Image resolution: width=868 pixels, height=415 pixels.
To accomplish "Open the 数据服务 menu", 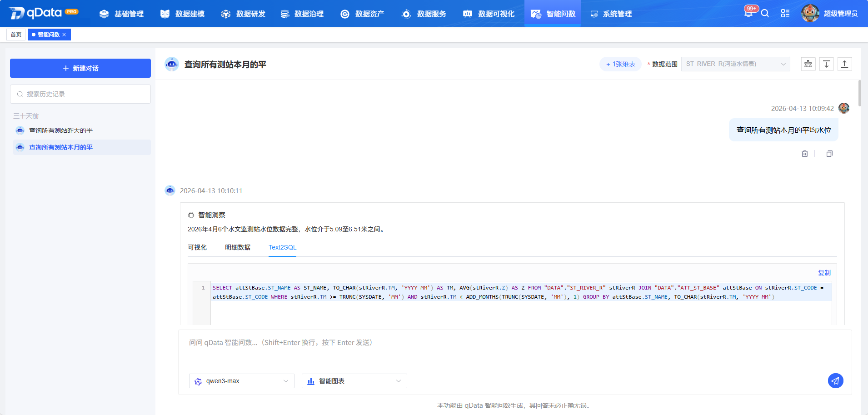I will [x=424, y=14].
